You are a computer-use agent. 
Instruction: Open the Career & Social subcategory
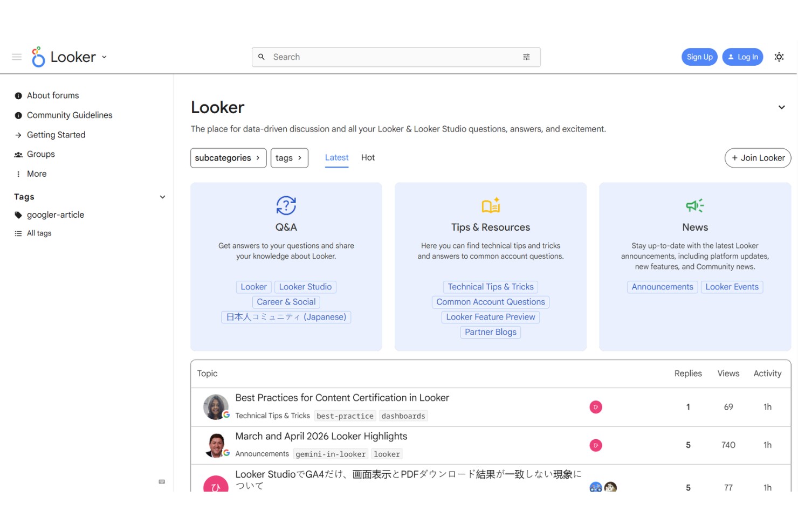(x=286, y=302)
